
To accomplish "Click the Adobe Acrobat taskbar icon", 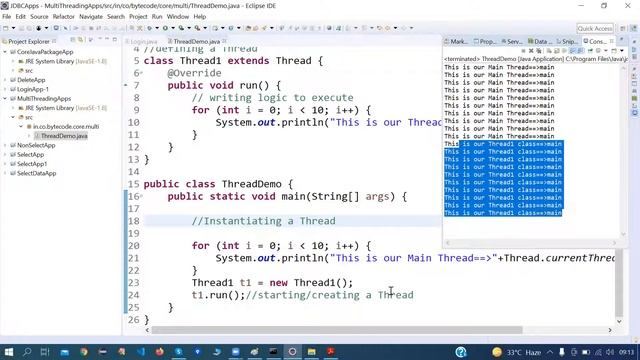I will click(331, 352).
